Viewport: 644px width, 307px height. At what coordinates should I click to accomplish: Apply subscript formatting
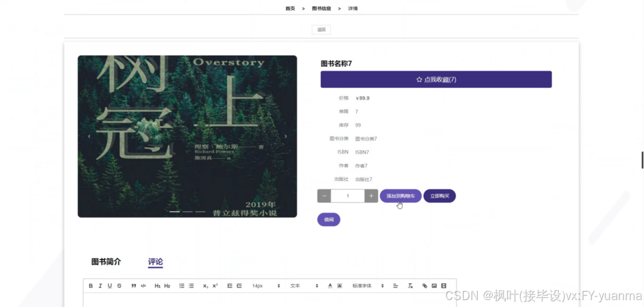[x=205, y=286]
